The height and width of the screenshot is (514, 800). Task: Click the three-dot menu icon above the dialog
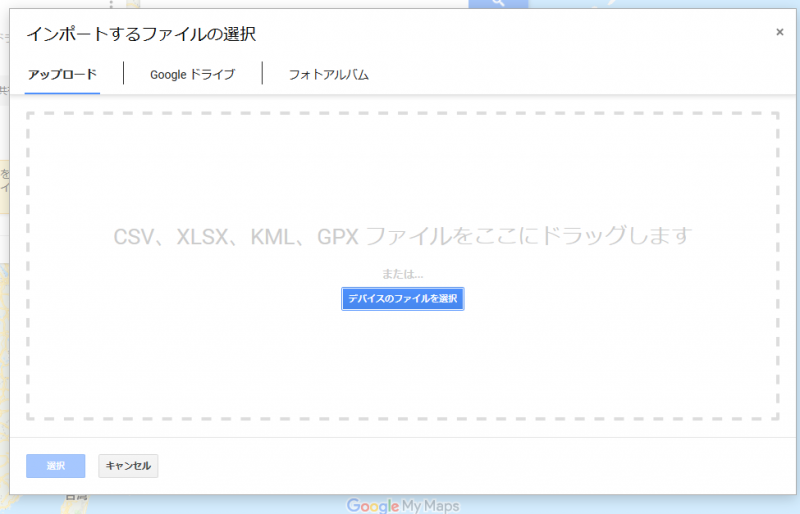(111, 4)
